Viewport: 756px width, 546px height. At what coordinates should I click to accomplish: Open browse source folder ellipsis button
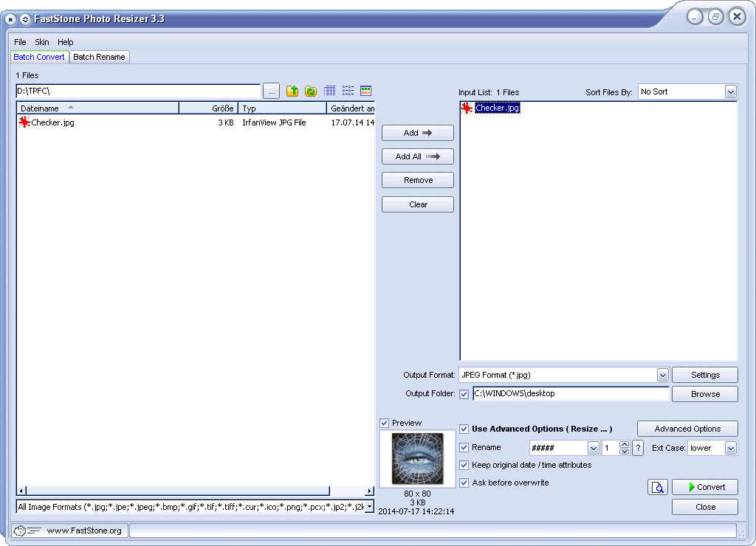272,91
